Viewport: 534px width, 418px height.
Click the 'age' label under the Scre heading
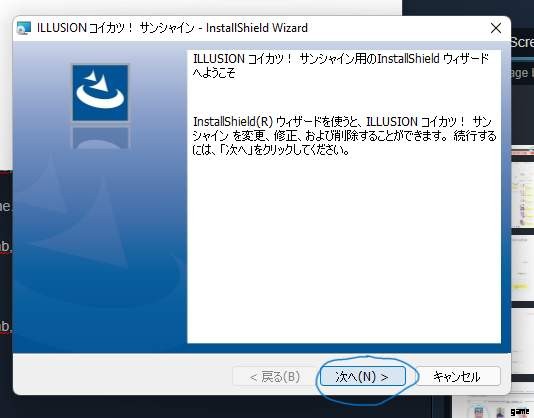[521, 73]
